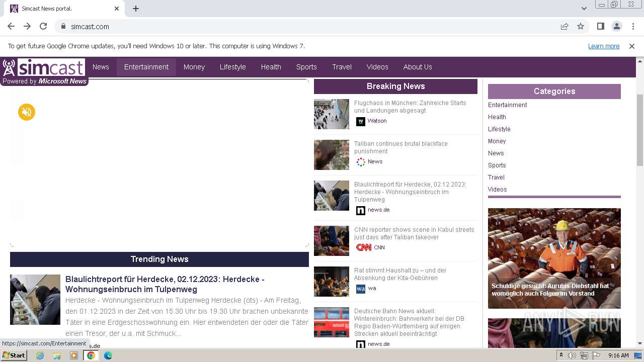Open Windows Media Player taskbar icon
This screenshot has width=644, height=362.
coord(74,355)
